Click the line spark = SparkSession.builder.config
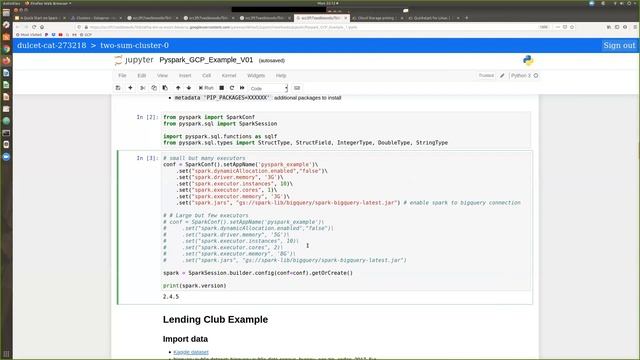640x360 pixels. tap(258, 273)
